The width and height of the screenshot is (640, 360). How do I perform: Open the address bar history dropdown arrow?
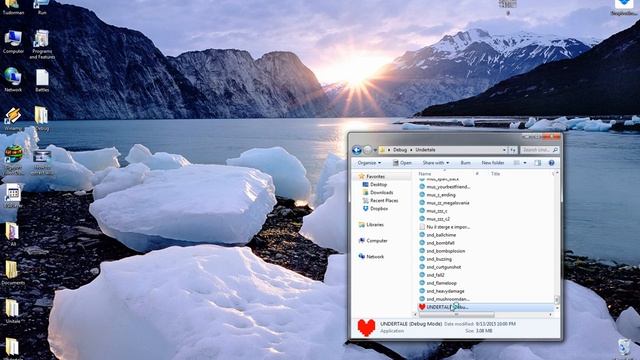click(x=504, y=150)
